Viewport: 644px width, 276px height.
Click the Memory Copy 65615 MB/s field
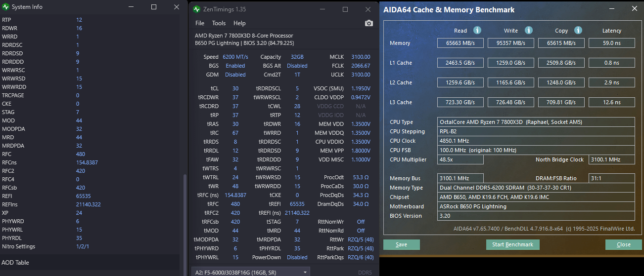pos(561,43)
